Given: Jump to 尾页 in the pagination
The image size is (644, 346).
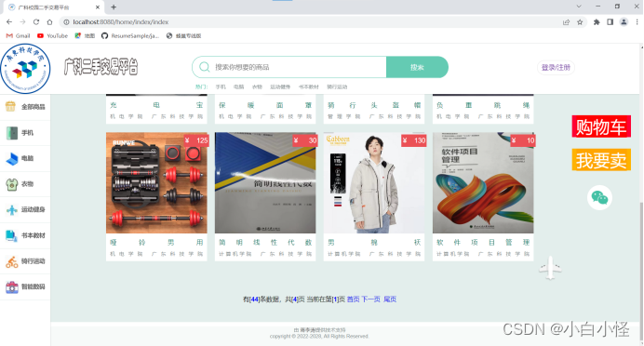Looking at the screenshot, I should (390, 299).
